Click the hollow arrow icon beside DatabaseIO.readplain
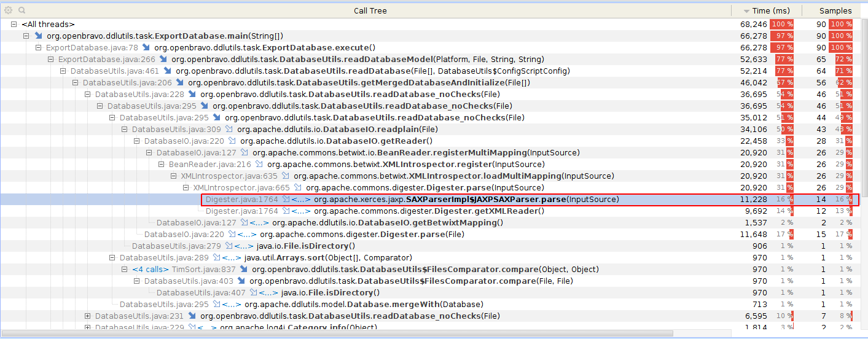 click(229, 130)
